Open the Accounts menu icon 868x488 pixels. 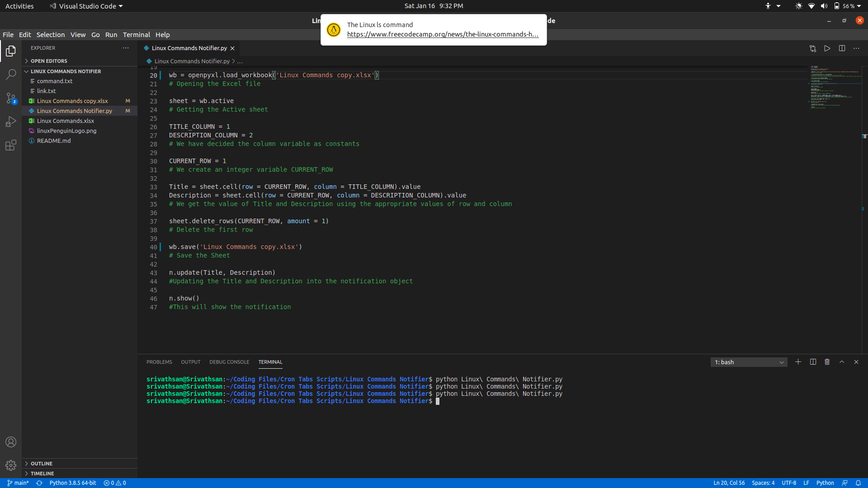coord(11,442)
